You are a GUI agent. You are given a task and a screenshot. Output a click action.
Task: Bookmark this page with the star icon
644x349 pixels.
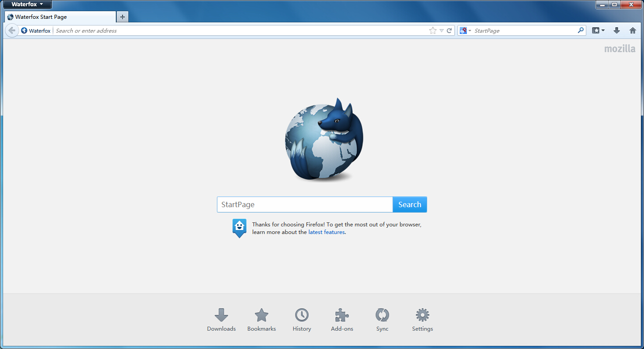click(432, 30)
